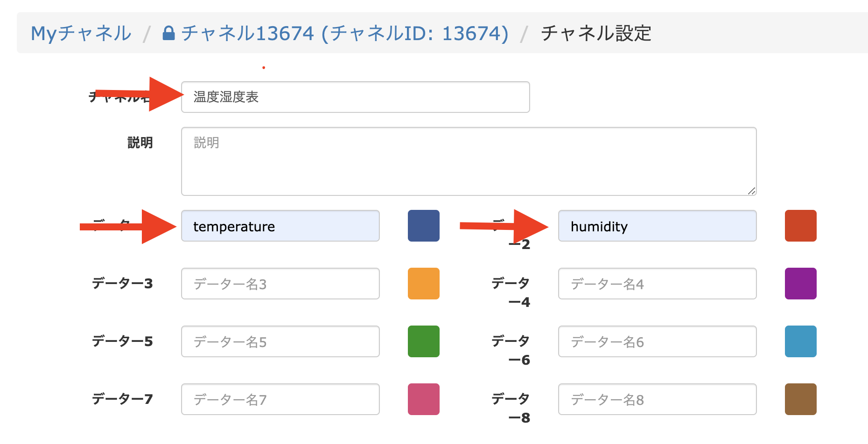This screenshot has height=444, width=868.
Task: Select the データー名3 input field
Action: point(280,284)
